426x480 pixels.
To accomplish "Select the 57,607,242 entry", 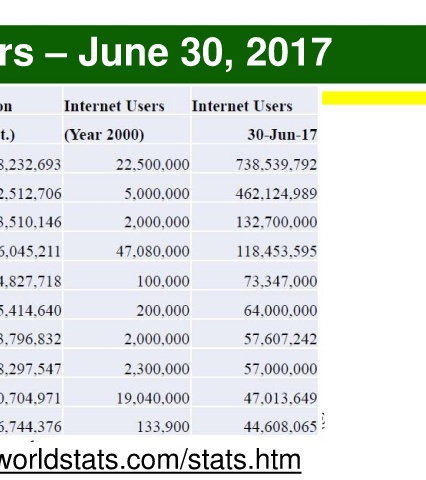I will [255, 334].
